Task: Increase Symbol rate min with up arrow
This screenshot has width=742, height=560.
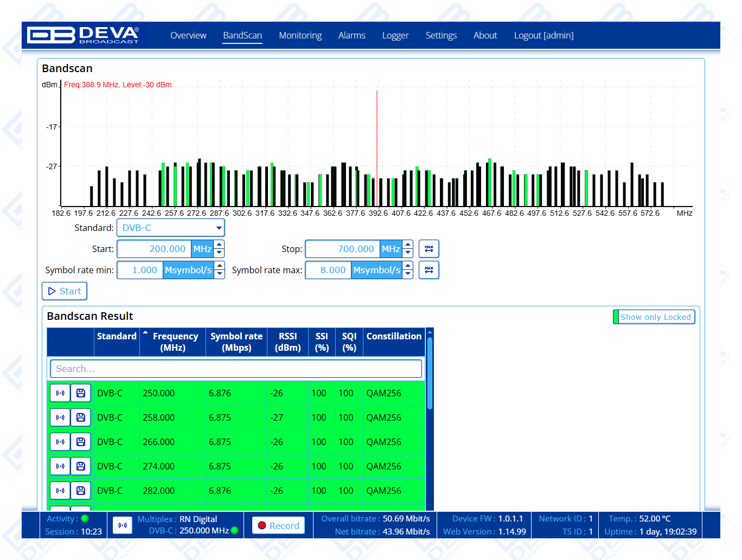Action: [x=220, y=266]
